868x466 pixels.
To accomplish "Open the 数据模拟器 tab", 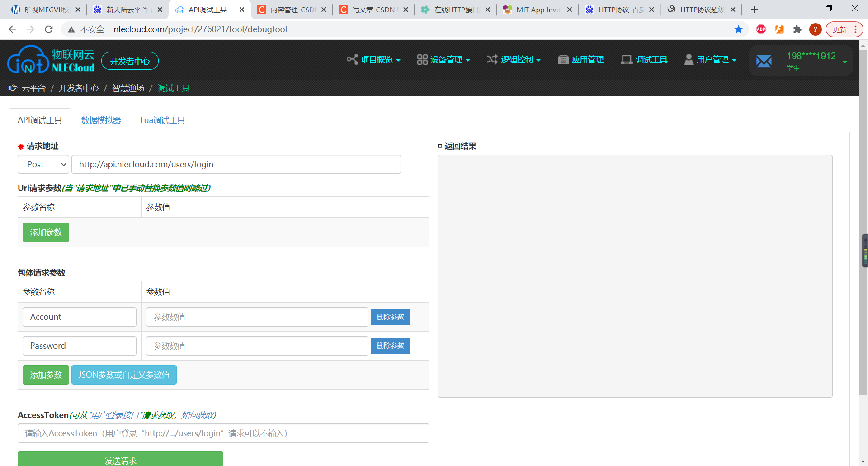I will pos(101,120).
